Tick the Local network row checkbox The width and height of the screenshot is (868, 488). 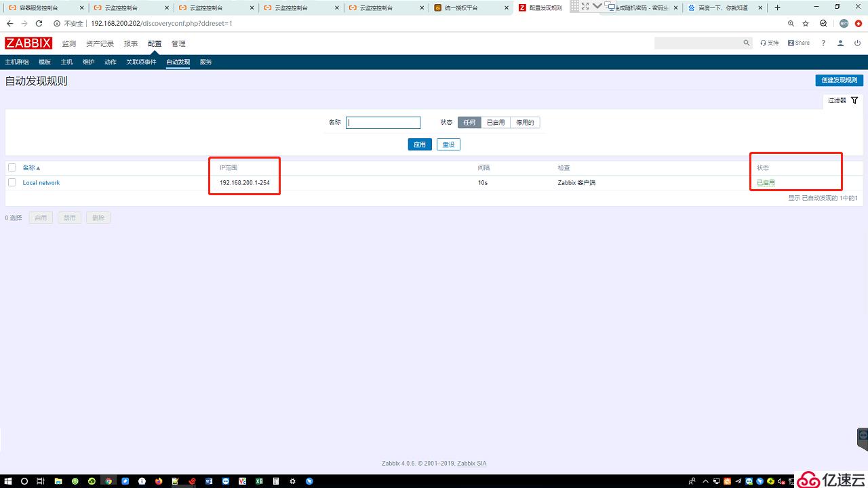point(12,182)
